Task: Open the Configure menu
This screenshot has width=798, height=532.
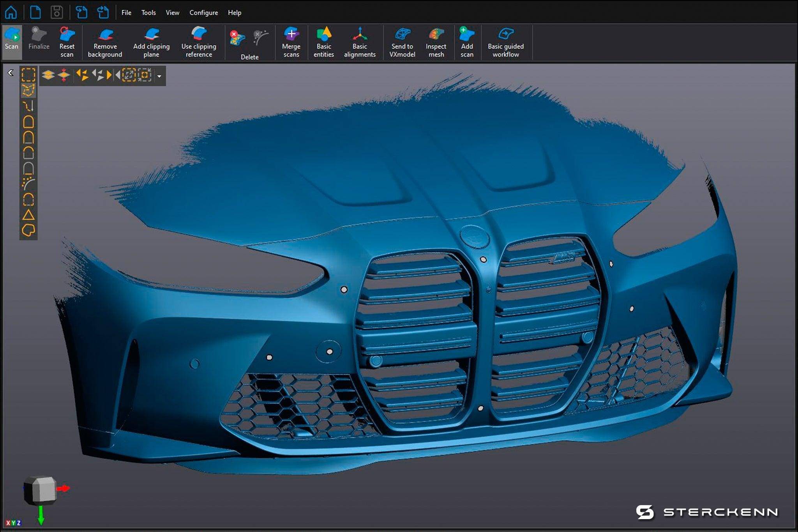Action: point(203,12)
